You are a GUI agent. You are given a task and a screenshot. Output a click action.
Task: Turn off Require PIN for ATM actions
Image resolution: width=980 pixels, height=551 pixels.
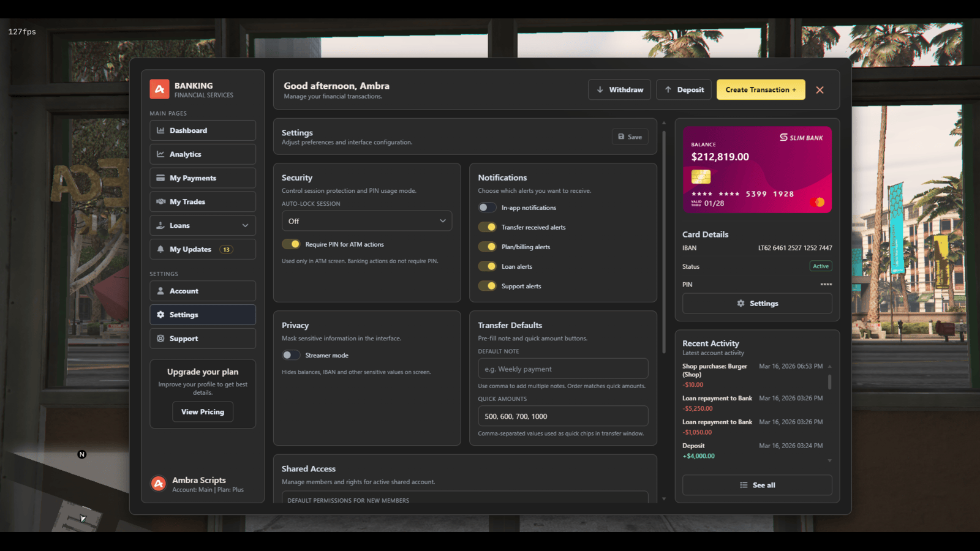point(292,244)
